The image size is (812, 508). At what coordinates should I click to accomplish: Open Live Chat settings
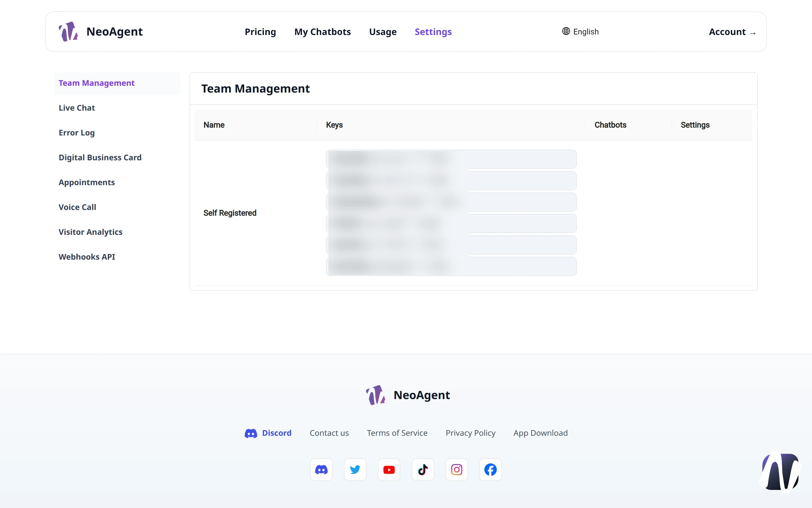point(76,108)
